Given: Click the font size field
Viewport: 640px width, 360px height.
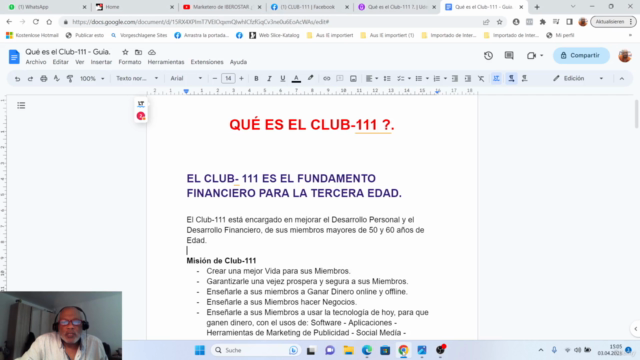Looking at the screenshot, I should 228,78.
